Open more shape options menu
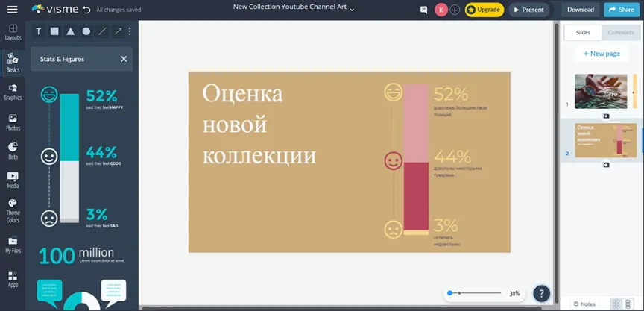Viewport: 644px width, 311px height. tap(130, 31)
